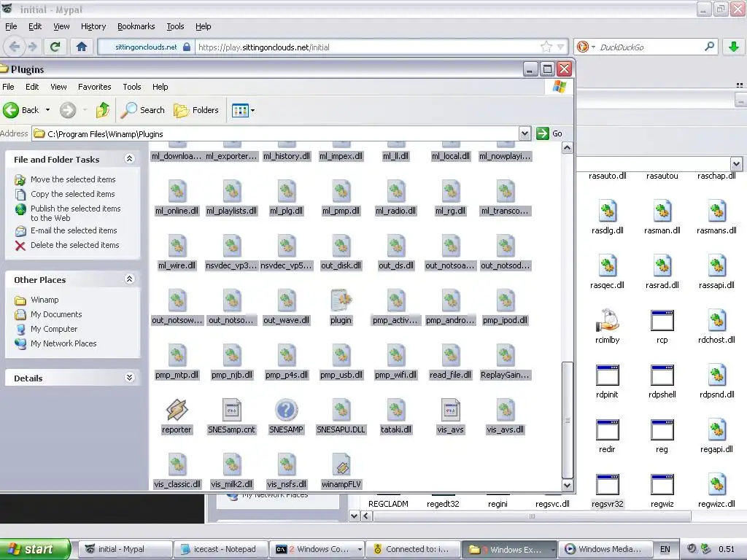747x560 pixels.
Task: Open address dropdown in background Explorer window
Action: pyautogui.click(x=736, y=164)
